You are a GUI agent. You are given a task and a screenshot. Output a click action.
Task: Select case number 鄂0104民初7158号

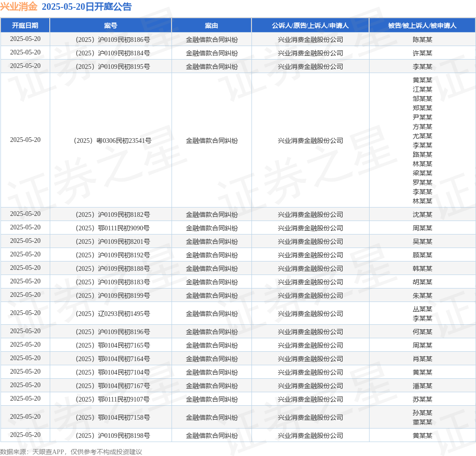[x=112, y=417]
